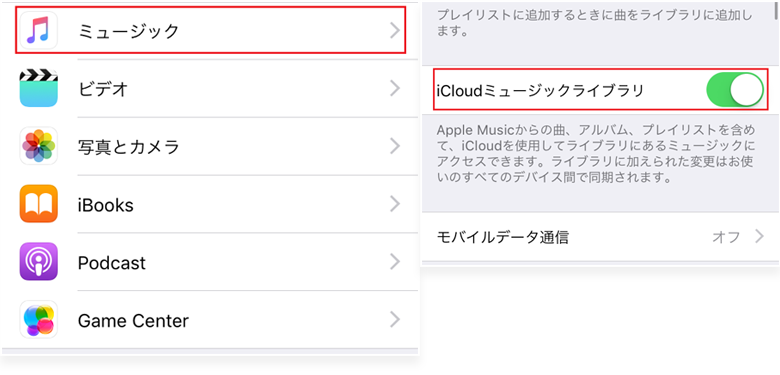The width and height of the screenshot is (780, 375).
Task: Expand the モバイルデータ通信 chevron
Action: pos(759,237)
